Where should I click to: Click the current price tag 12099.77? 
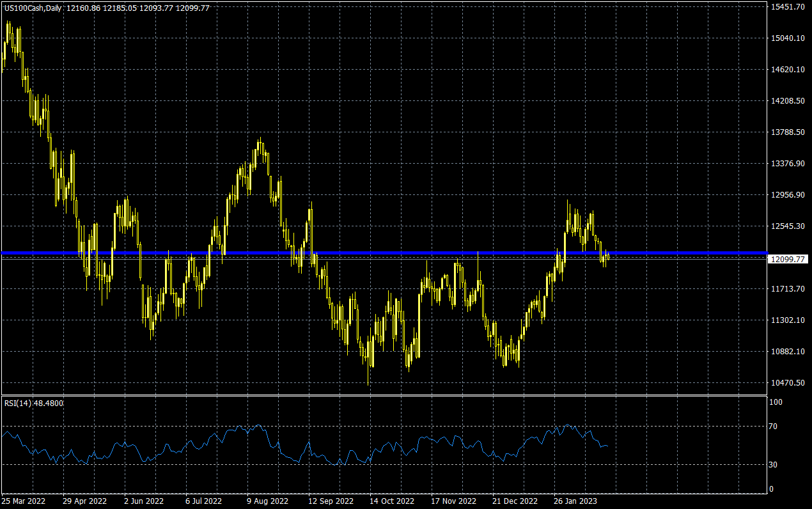pos(787,259)
